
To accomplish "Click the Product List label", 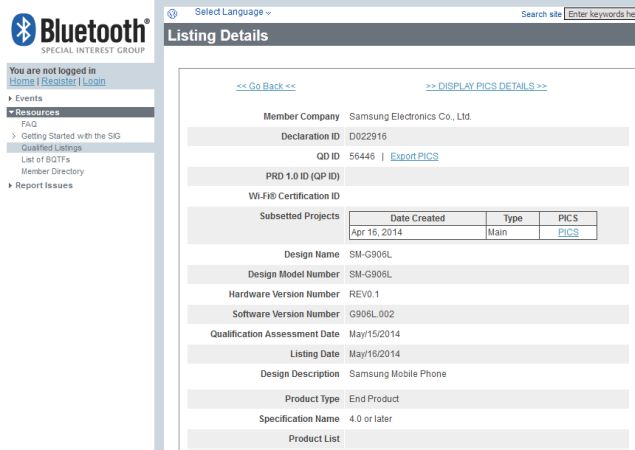I will [314, 439].
